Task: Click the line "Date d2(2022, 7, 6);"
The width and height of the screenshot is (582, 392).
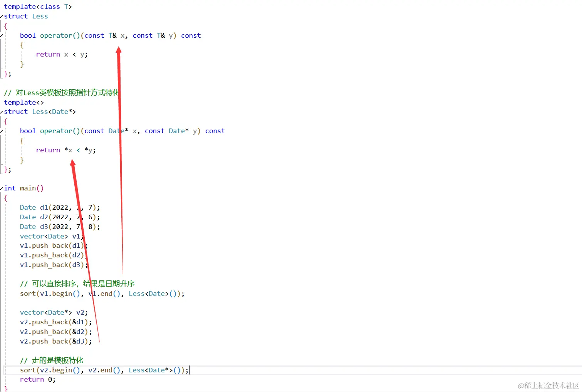Action: [60, 217]
